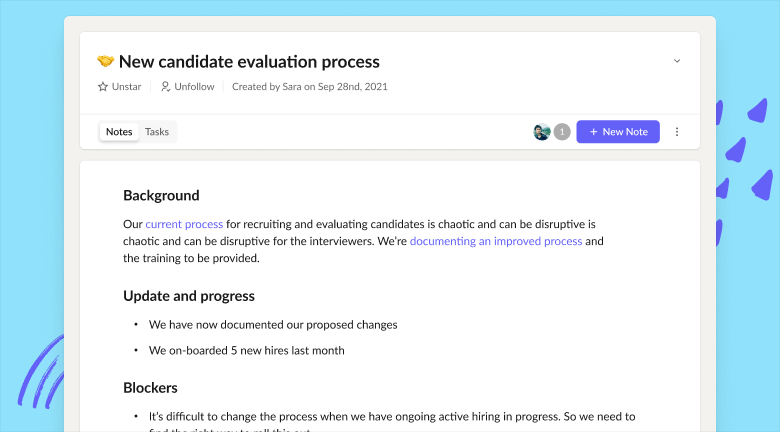The width and height of the screenshot is (780, 432).
Task: Click the handshake emoji icon beside title
Action: click(105, 61)
